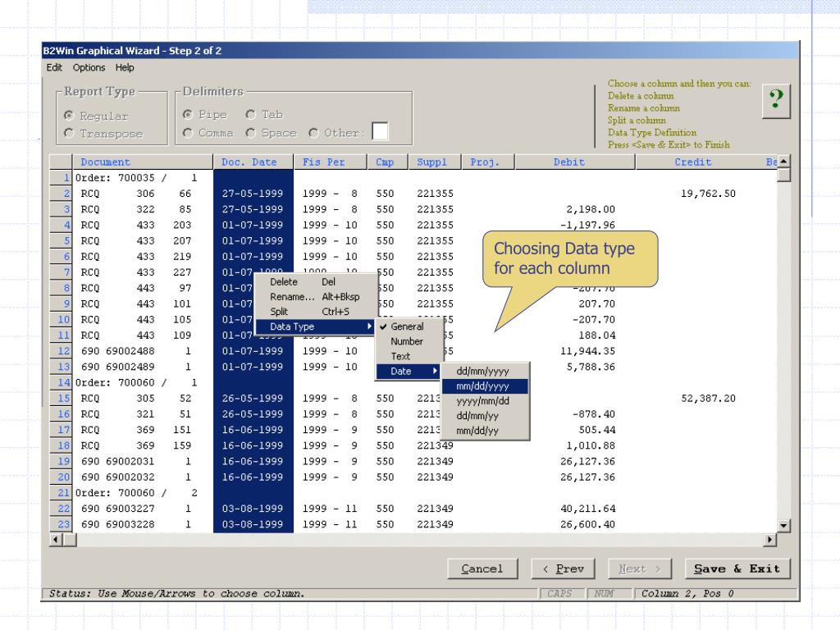Select the Text data type option
This screenshot has width=840, height=630.
click(x=409, y=356)
